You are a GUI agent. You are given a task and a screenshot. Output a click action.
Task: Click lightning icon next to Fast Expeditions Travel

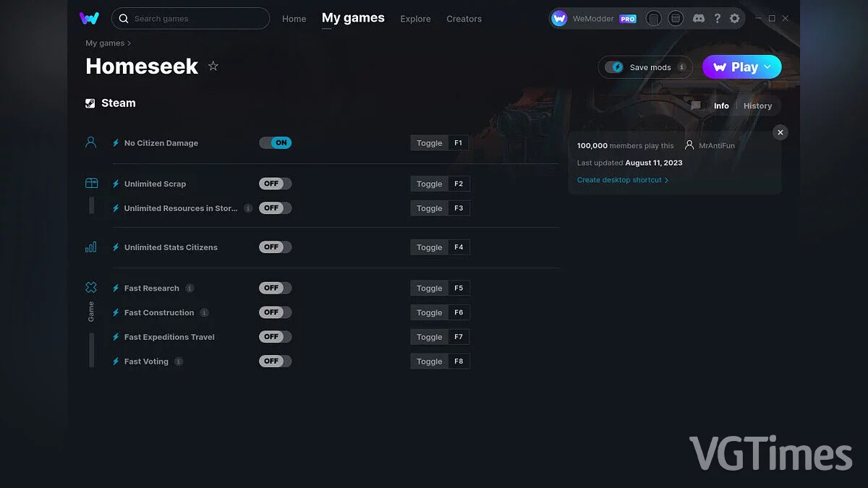tap(116, 337)
